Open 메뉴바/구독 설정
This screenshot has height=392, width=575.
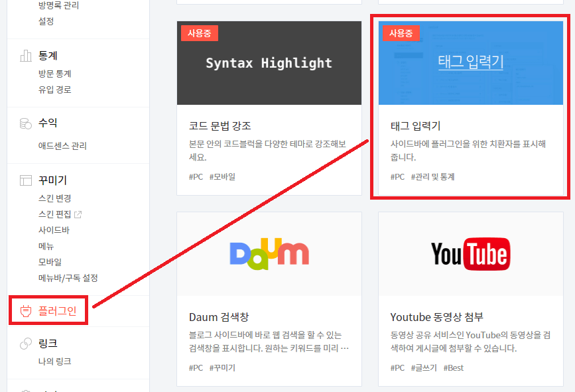click(68, 278)
